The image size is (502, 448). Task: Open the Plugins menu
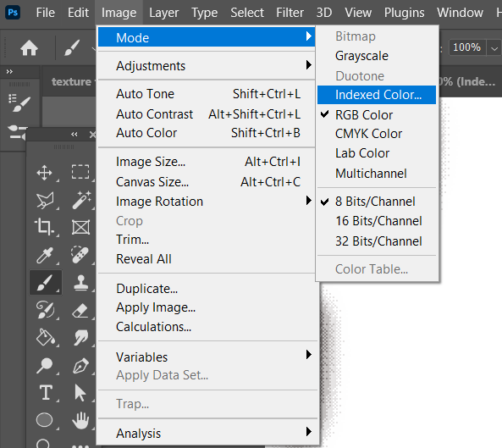pyautogui.click(x=404, y=13)
